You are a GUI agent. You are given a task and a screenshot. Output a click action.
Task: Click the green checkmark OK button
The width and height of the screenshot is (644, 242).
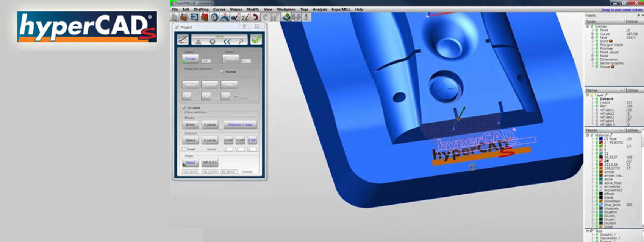point(256,39)
